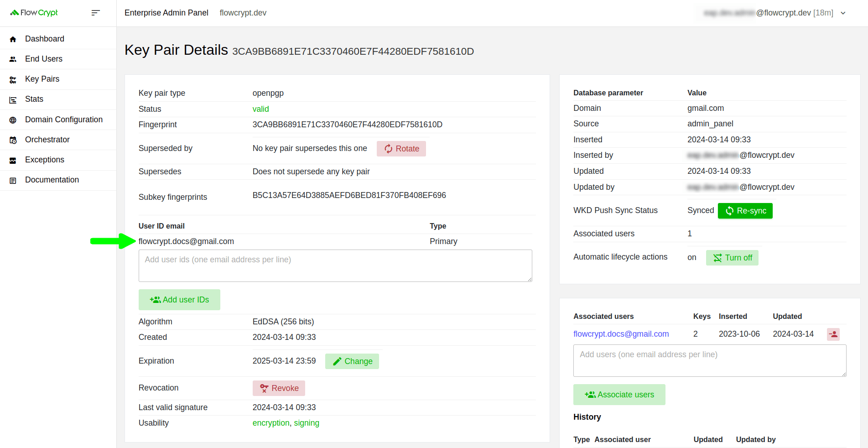Click the History section heading
868x448 pixels.
tap(587, 417)
